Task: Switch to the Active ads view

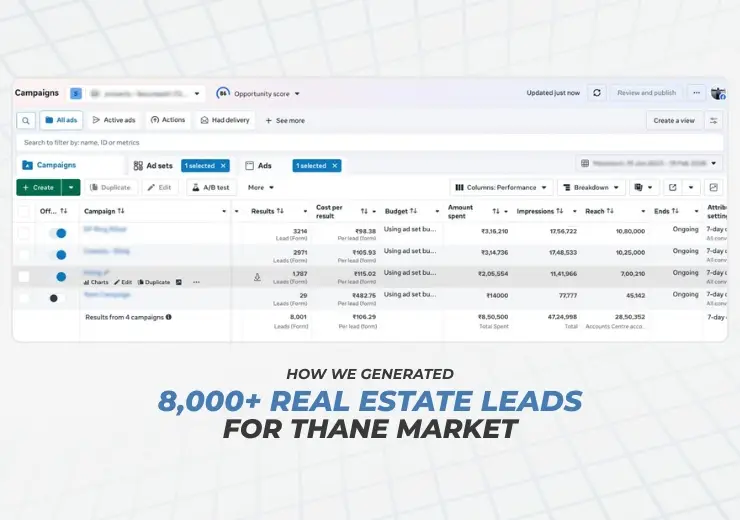Action: coord(114,120)
